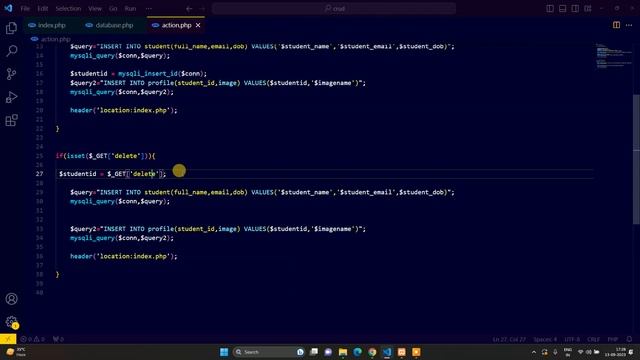Open the Run menu
640x360 pixels.
coord(130,8)
